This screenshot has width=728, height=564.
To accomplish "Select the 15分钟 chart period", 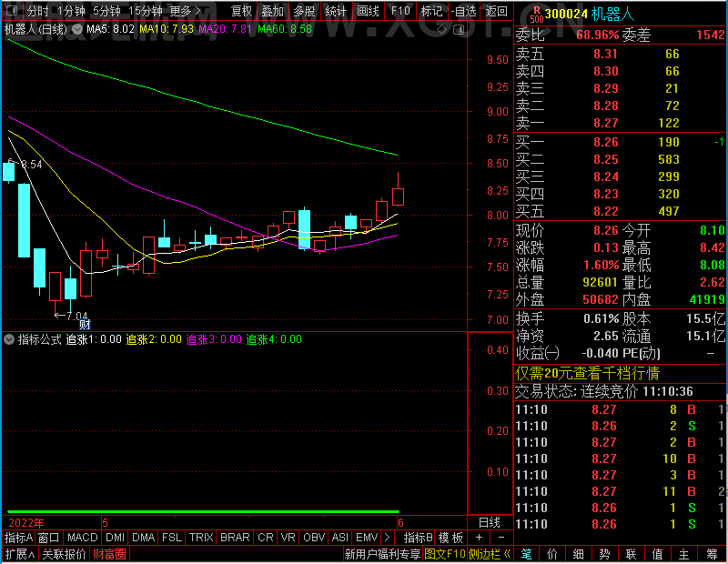I will [146, 11].
